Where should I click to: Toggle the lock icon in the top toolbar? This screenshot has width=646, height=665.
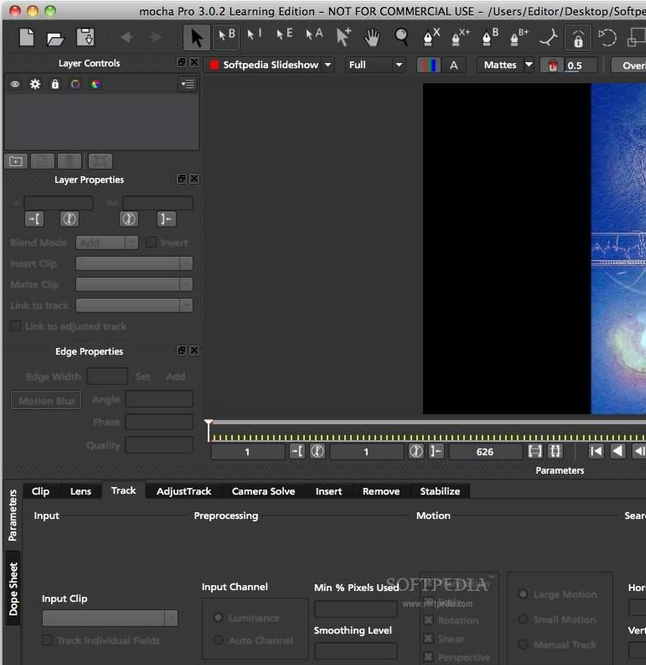click(578, 38)
